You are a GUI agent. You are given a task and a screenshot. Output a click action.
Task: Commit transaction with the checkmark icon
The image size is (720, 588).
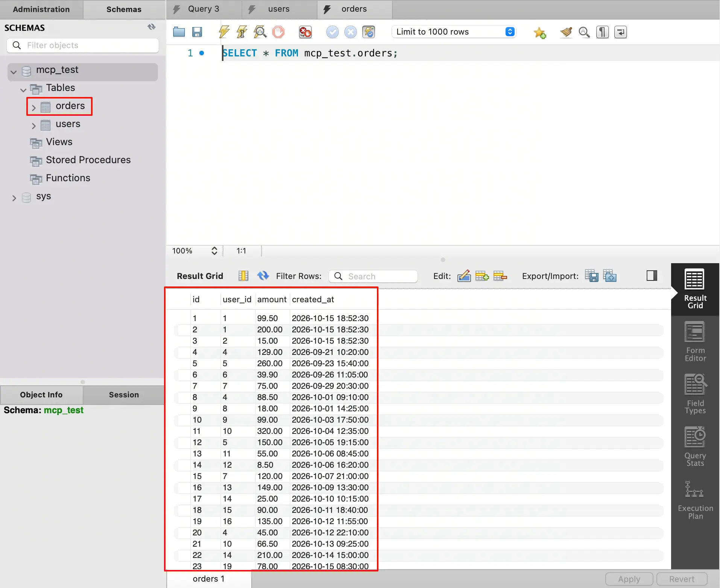[333, 32]
